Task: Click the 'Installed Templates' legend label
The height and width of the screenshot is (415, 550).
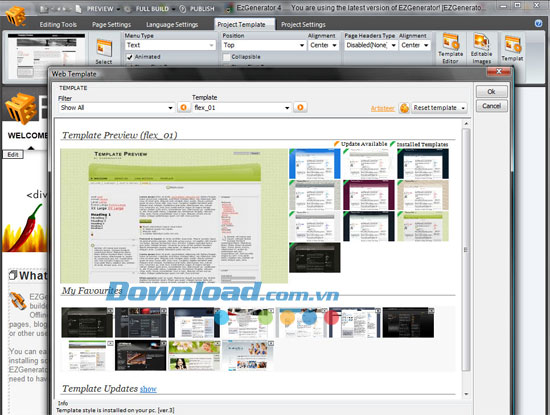Action: 422,144
